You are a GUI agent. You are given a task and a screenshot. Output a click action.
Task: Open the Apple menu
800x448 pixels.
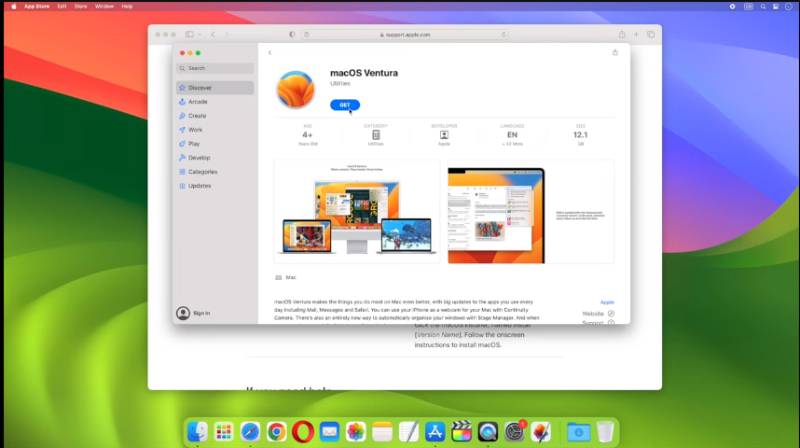14,6
